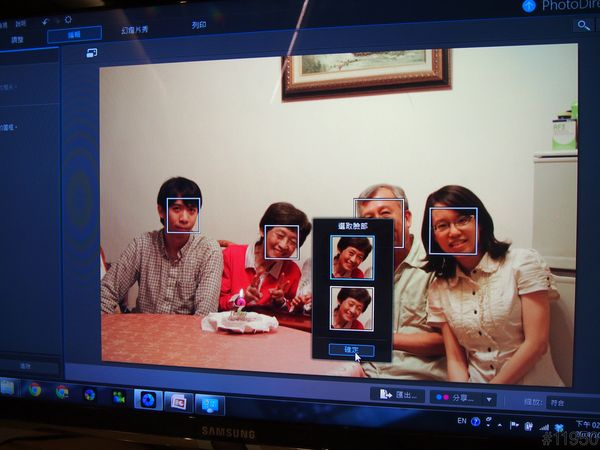The image size is (600, 450).
Task: Open the Dropbox tray icon
Action: point(559,427)
